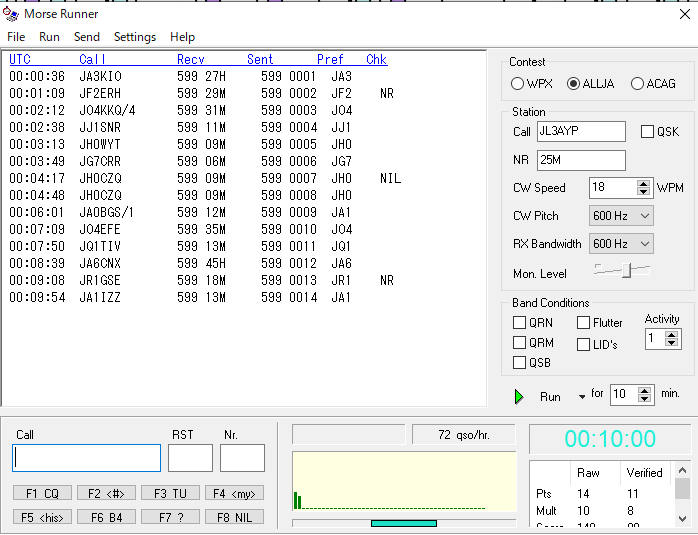Decrease Activity with down spinner arrow

pos(671,343)
